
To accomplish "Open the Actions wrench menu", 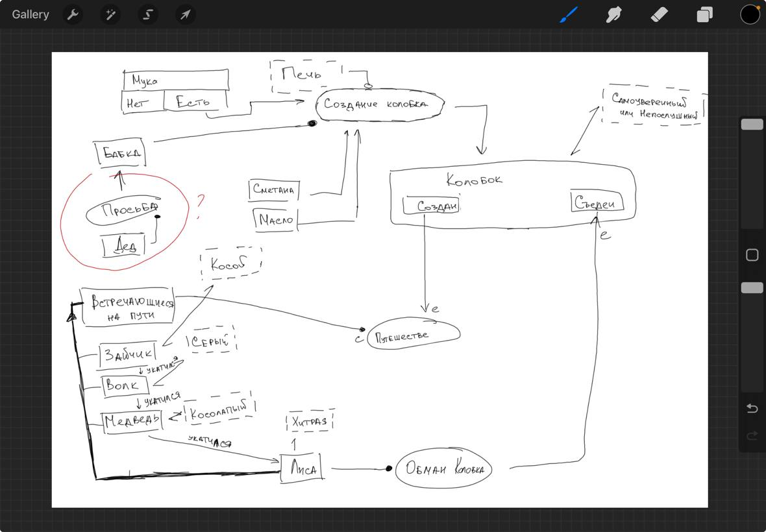I will click(x=73, y=14).
